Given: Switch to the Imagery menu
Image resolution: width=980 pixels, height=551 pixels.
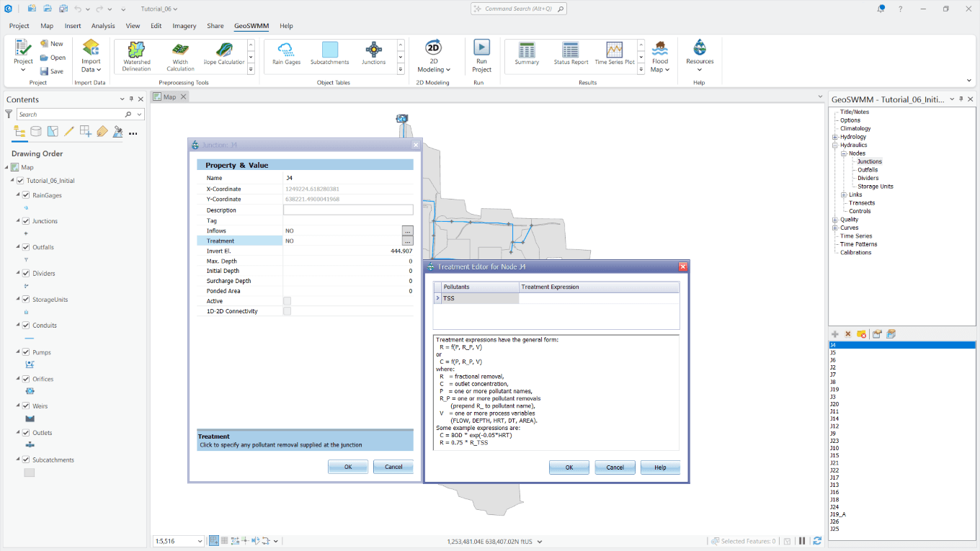Looking at the screenshot, I should (x=184, y=25).
